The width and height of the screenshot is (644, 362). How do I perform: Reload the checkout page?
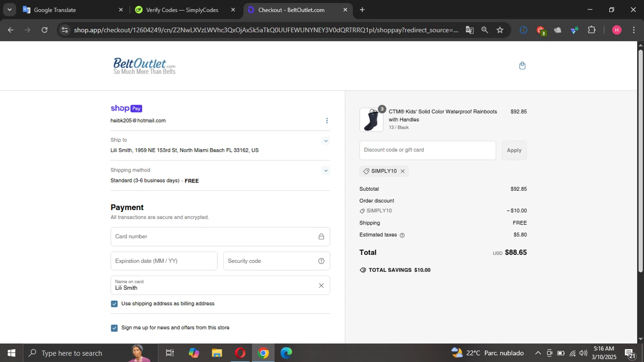point(45,30)
